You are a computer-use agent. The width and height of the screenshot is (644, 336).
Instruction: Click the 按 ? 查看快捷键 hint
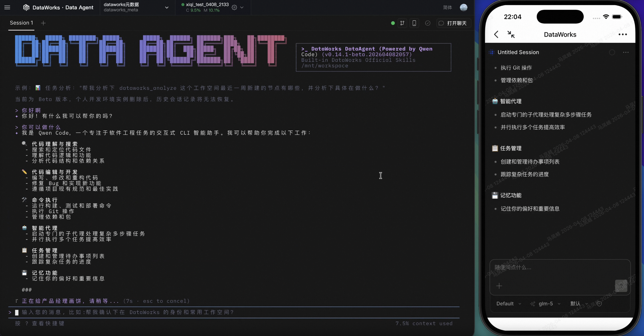click(x=40, y=323)
